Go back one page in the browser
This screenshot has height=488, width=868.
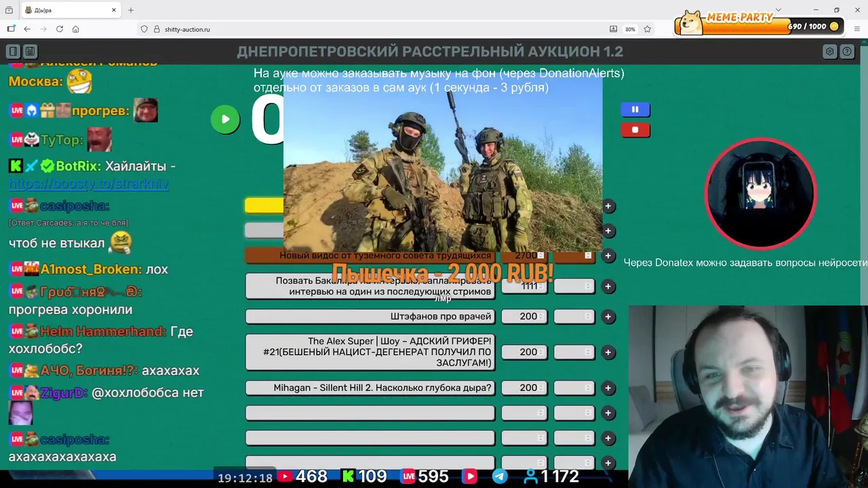pyautogui.click(x=27, y=29)
